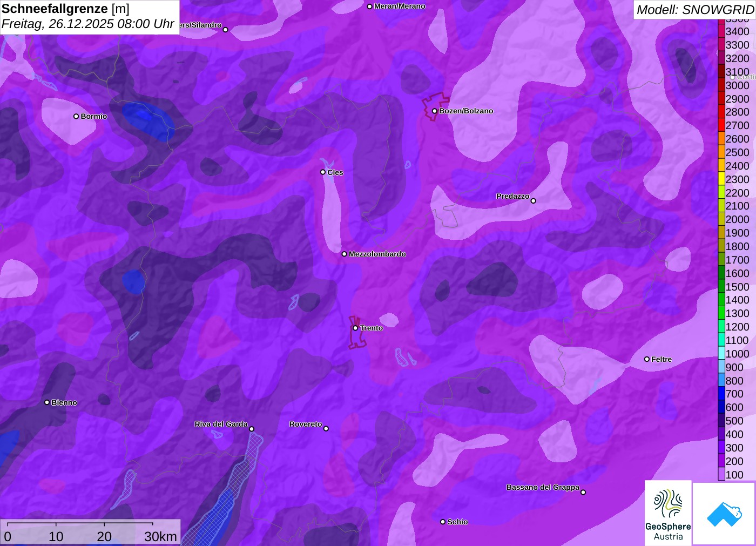Image resolution: width=756 pixels, height=546 pixels.
Task: Pick the Feltre location marker
Action: 647,359
